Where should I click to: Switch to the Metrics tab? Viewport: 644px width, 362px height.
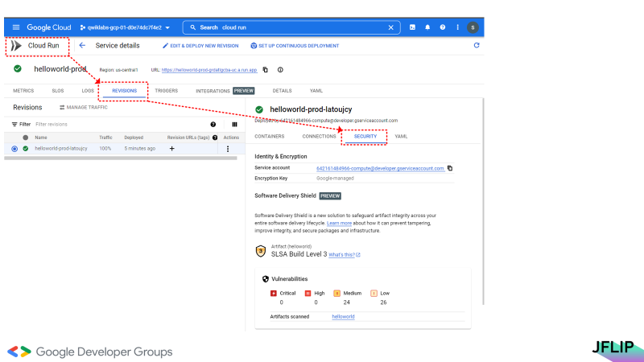click(x=23, y=91)
